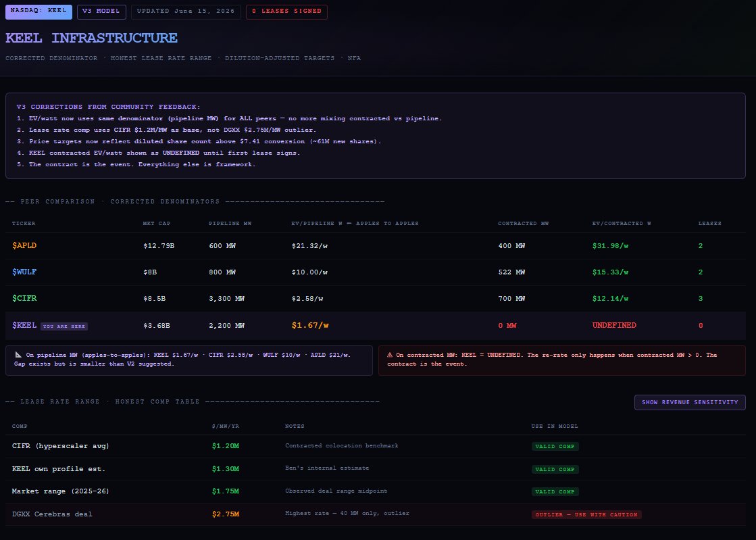Image resolution: width=756 pixels, height=540 pixels.
Task: Click the CIFR (hyperscaler avg) comp row
Action: [x=375, y=446]
